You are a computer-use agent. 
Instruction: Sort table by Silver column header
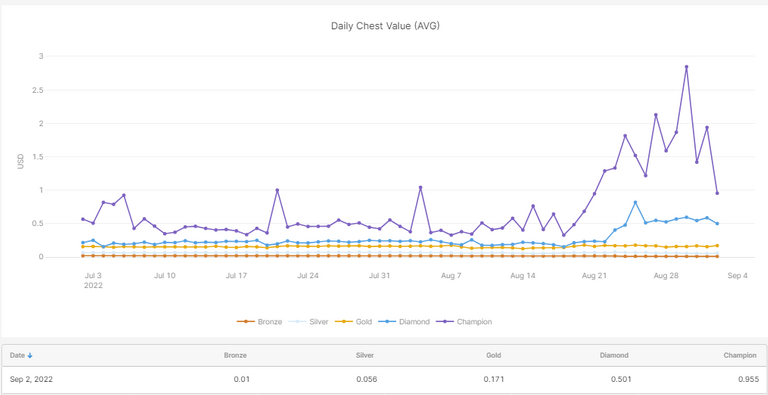pyautogui.click(x=365, y=356)
